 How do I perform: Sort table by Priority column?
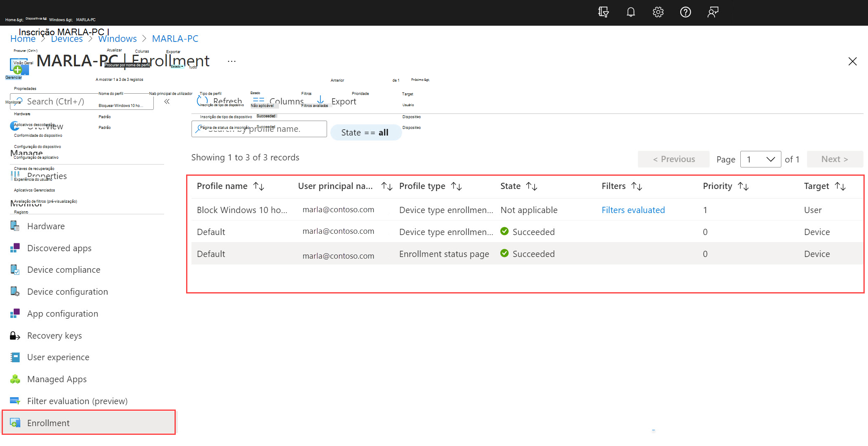pyautogui.click(x=743, y=187)
